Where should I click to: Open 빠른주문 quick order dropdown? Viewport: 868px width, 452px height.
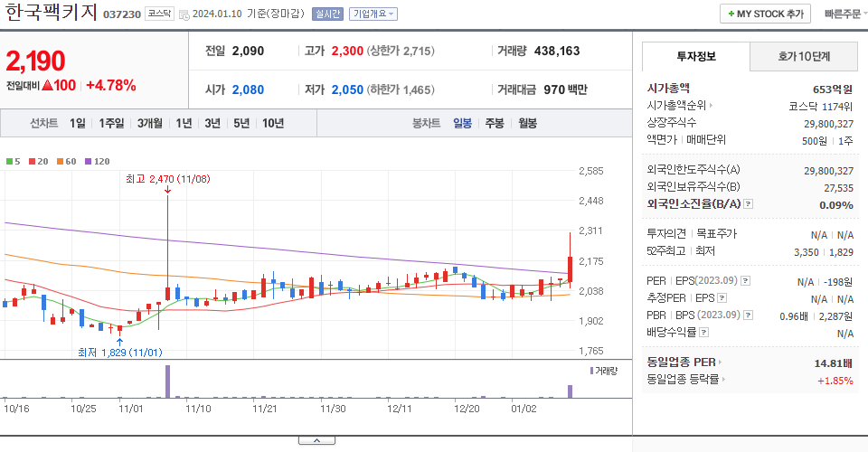tap(845, 14)
